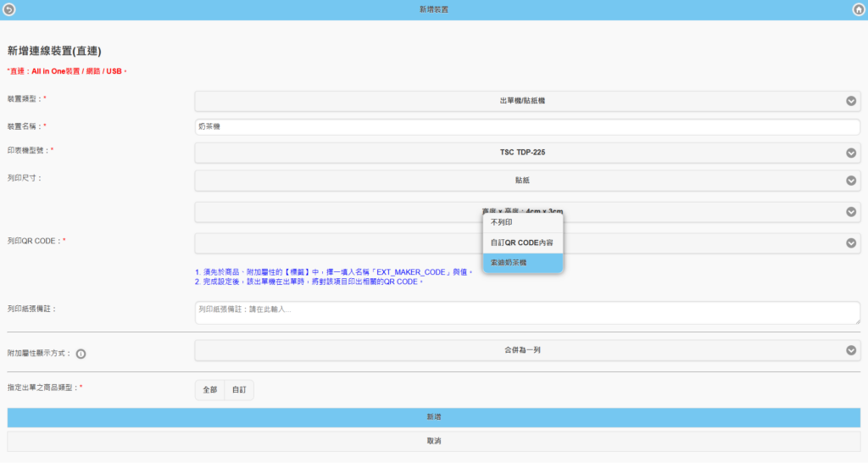
Task: Click the 列印QR CODE field label
Action: click(x=36, y=242)
